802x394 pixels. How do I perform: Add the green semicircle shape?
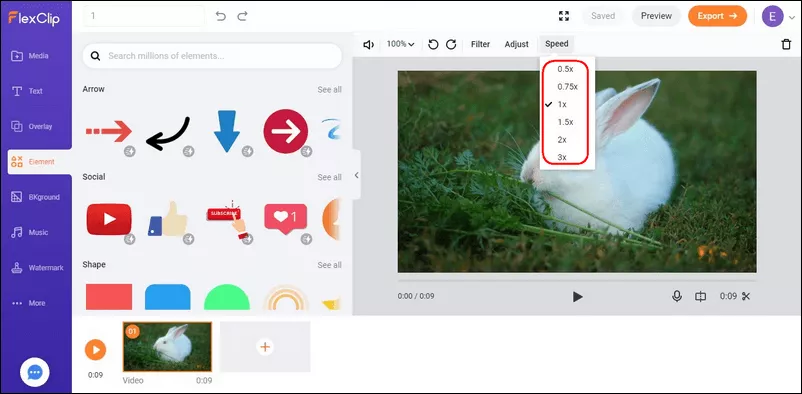(x=227, y=297)
